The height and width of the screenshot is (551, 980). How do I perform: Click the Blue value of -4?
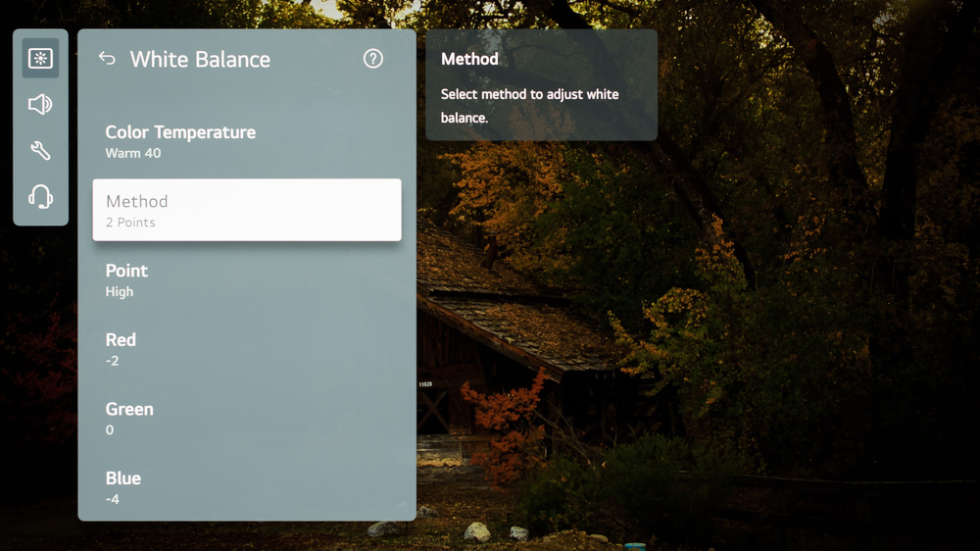point(112,500)
